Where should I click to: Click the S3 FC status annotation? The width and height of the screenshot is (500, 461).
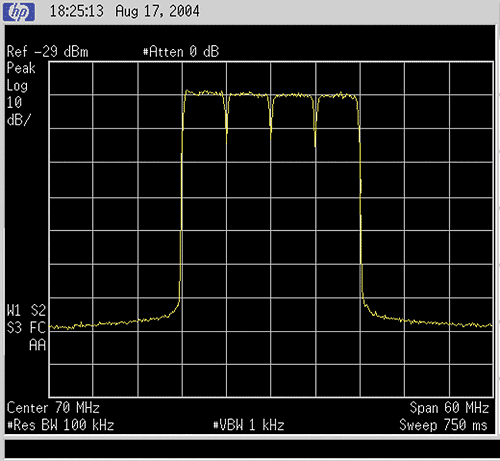pos(26,328)
